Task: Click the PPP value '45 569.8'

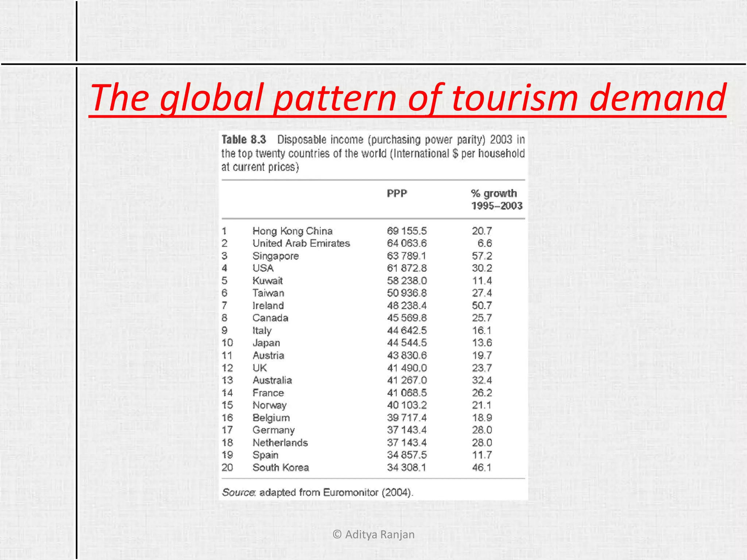Action: (407, 318)
